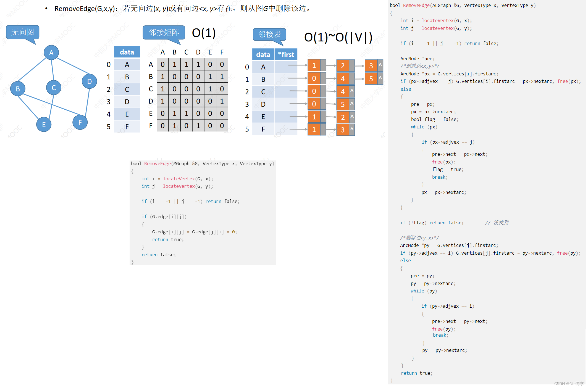
Task: Select node B circle in the graph drawing
Action: pos(18,89)
